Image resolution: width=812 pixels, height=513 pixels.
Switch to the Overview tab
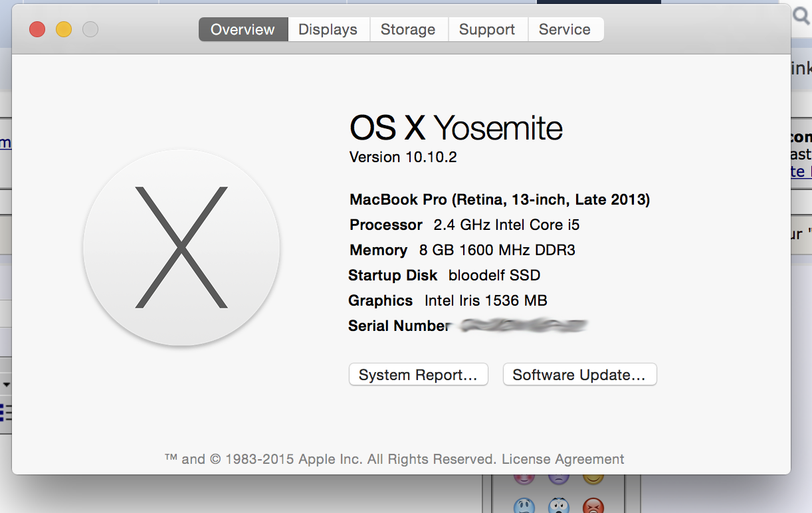(243, 29)
